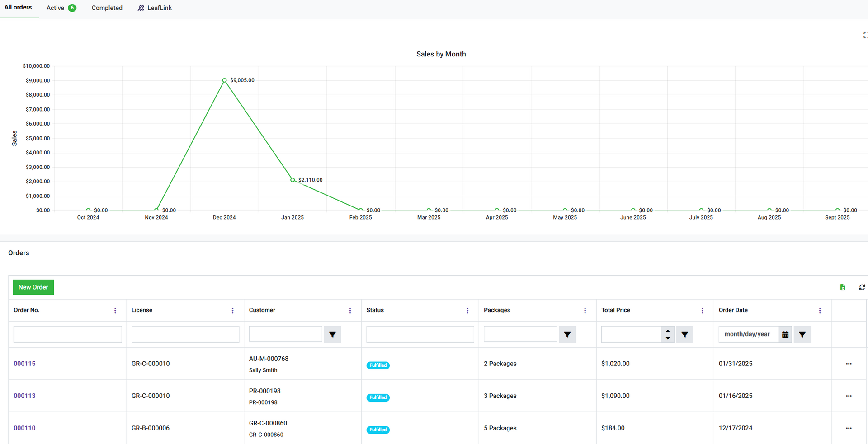Sort by Order Date column header
868x444 pixels.
point(733,310)
